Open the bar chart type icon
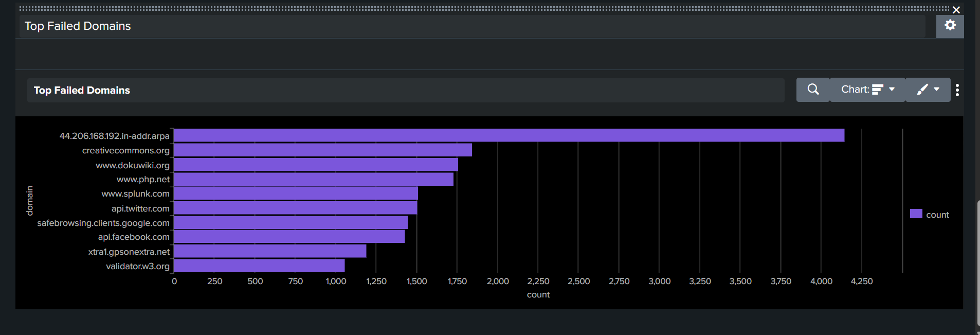 878,90
